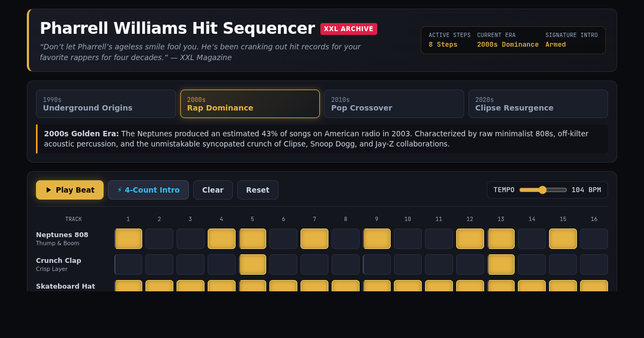Enable Neptunes 808 step 2
Screen dimensions: 644x338
click(159, 239)
